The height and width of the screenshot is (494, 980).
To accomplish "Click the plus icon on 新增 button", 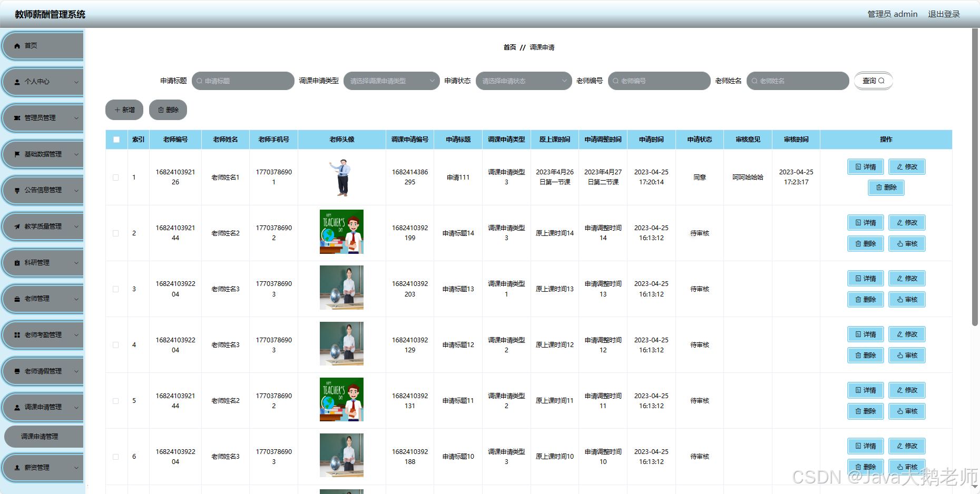I will coord(117,110).
